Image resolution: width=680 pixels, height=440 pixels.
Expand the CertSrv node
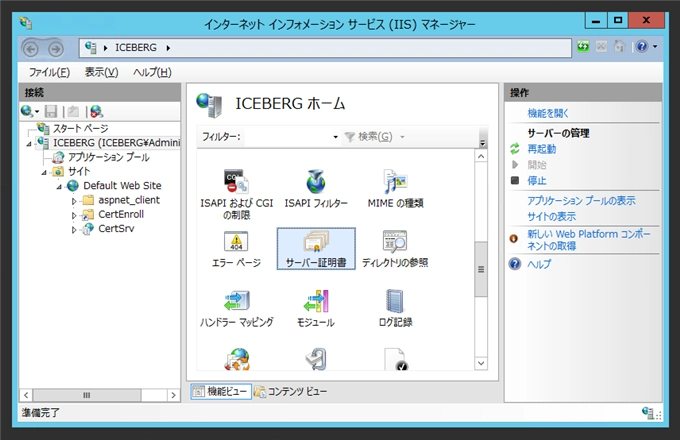74,230
